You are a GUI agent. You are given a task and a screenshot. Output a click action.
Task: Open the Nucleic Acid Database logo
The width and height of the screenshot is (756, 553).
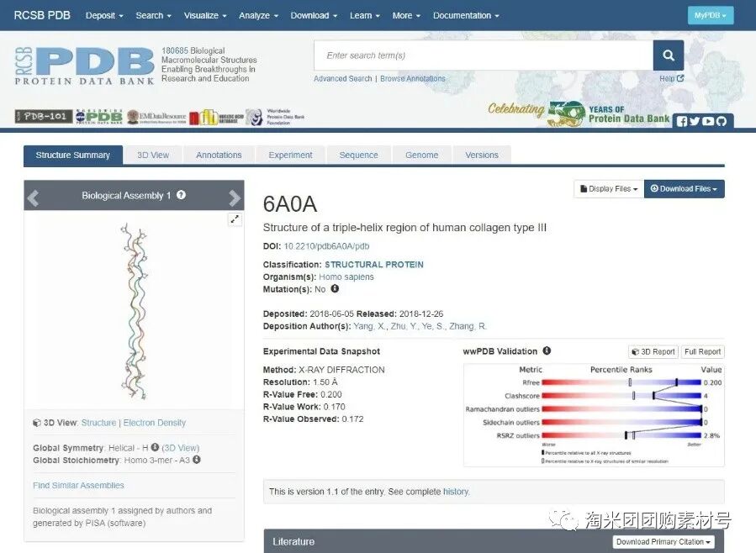[216, 117]
